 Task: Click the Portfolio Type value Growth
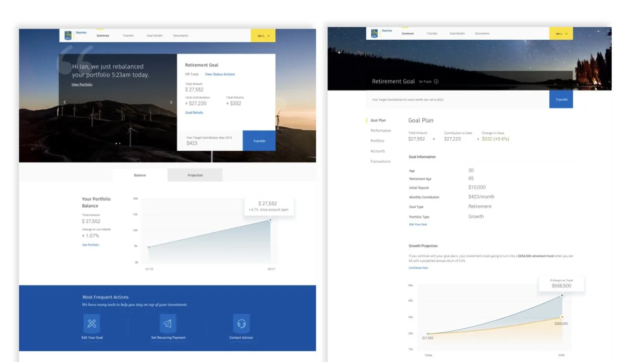tap(476, 217)
